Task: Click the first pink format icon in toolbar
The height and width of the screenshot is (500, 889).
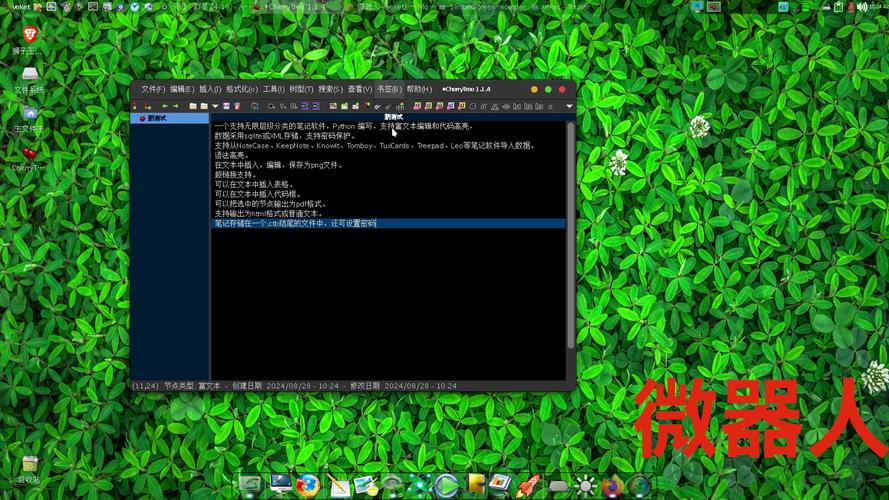Action: (417, 106)
